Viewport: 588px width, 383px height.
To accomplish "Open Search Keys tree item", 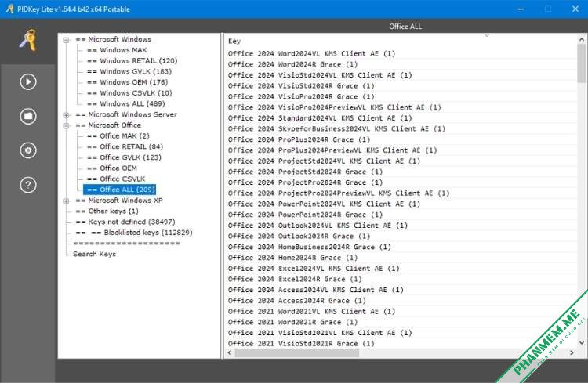I will [95, 254].
